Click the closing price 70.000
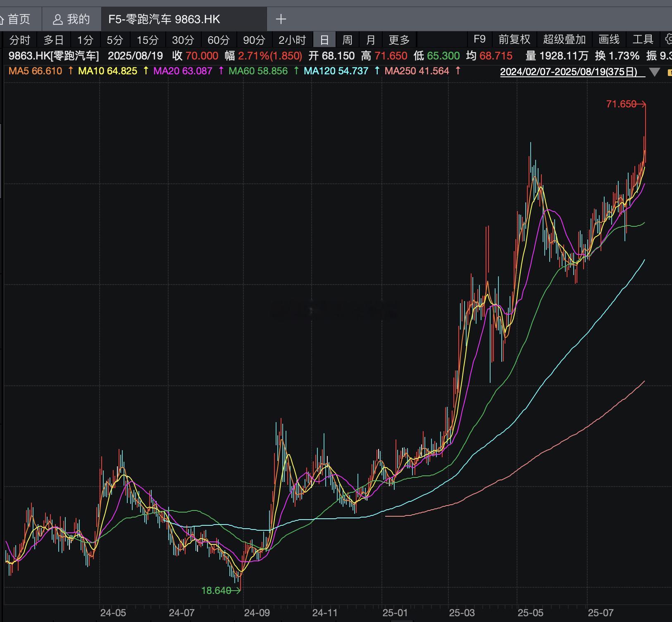 (202, 56)
